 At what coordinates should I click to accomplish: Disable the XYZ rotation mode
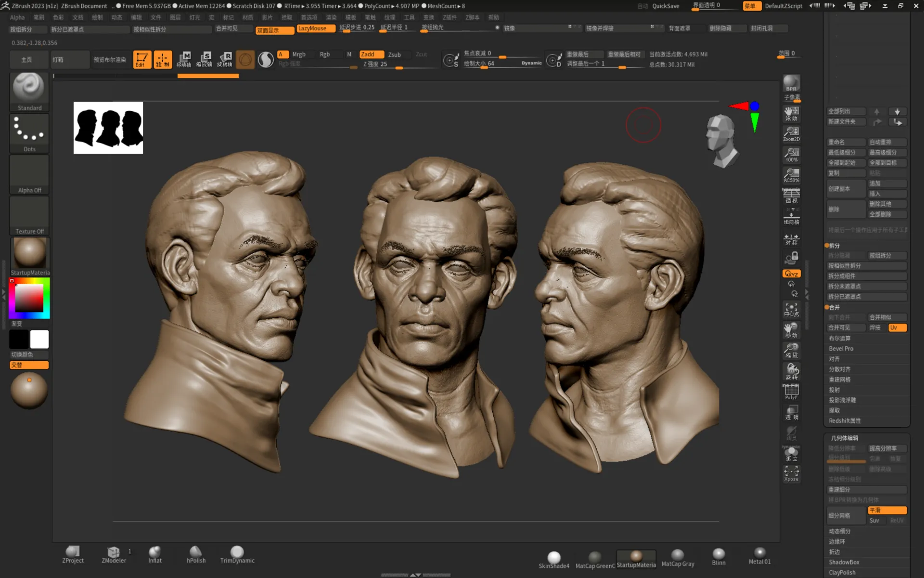point(791,274)
